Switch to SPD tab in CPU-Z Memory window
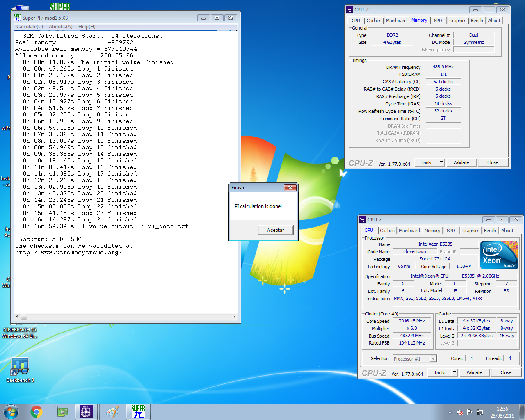 (x=438, y=21)
